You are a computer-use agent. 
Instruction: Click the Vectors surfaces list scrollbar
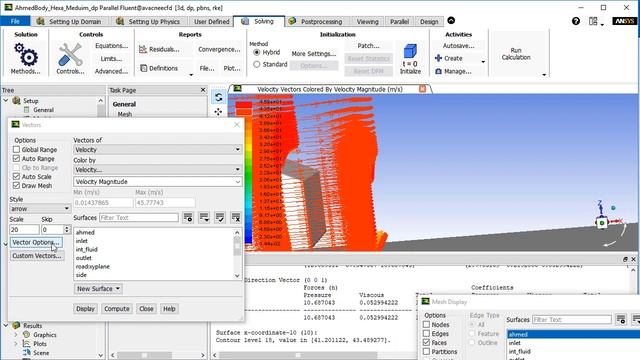237,254
